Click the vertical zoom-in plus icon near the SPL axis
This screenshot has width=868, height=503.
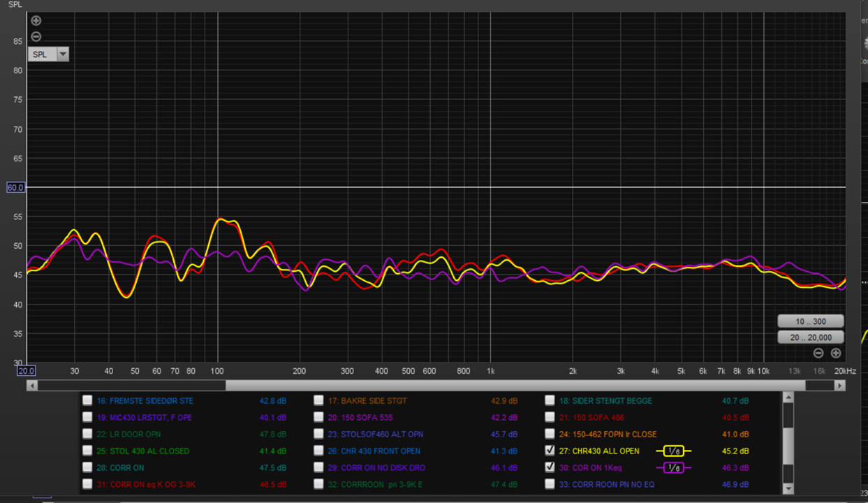click(x=36, y=21)
